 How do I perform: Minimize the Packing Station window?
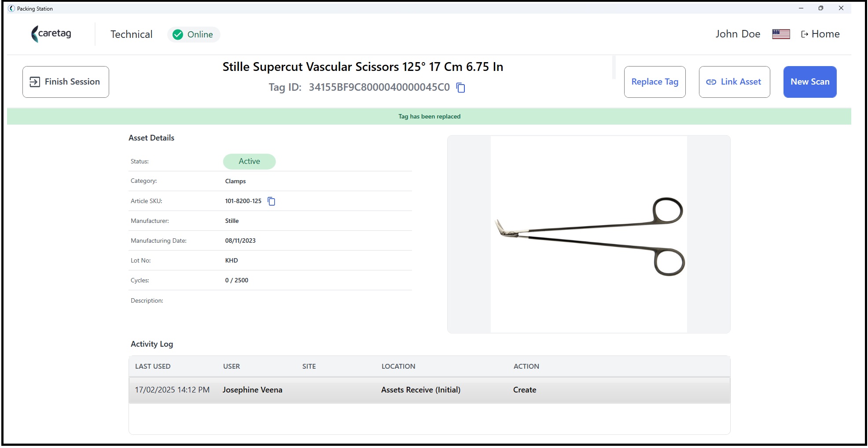[801, 8]
